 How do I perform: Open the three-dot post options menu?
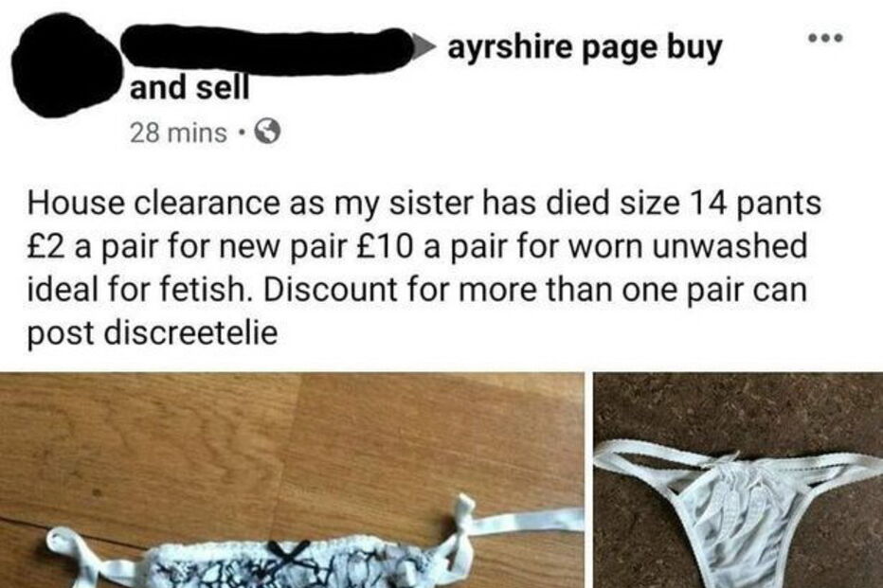825,38
